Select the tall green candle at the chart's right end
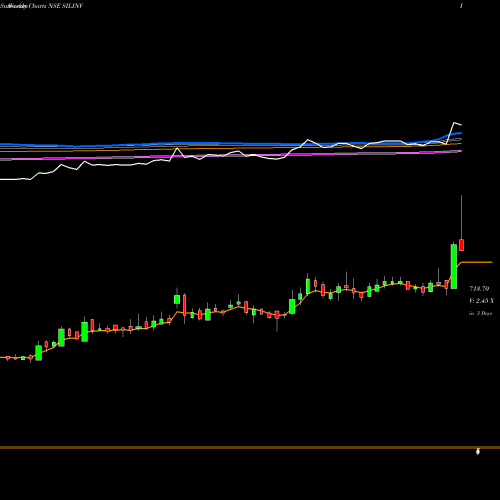The width and height of the screenshot is (500, 500). pyautogui.click(x=454, y=266)
